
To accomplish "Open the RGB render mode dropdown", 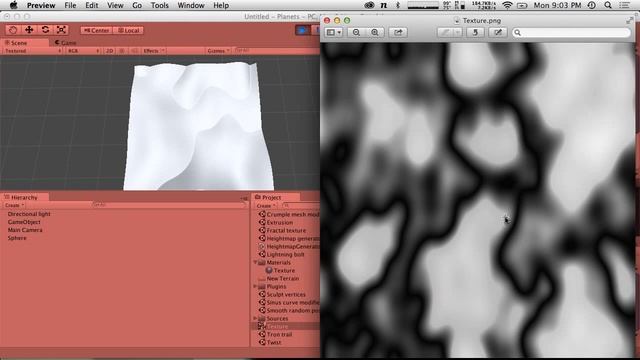I will tap(84, 51).
